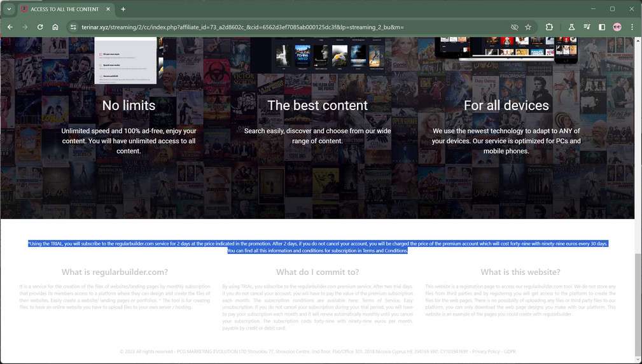Minimize the browser window
This screenshot has width=642, height=364.
(x=593, y=9)
